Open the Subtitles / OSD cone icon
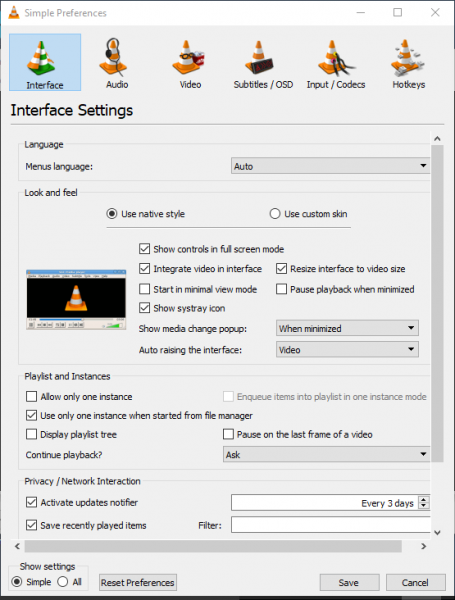This screenshot has height=600, width=455. click(x=259, y=57)
